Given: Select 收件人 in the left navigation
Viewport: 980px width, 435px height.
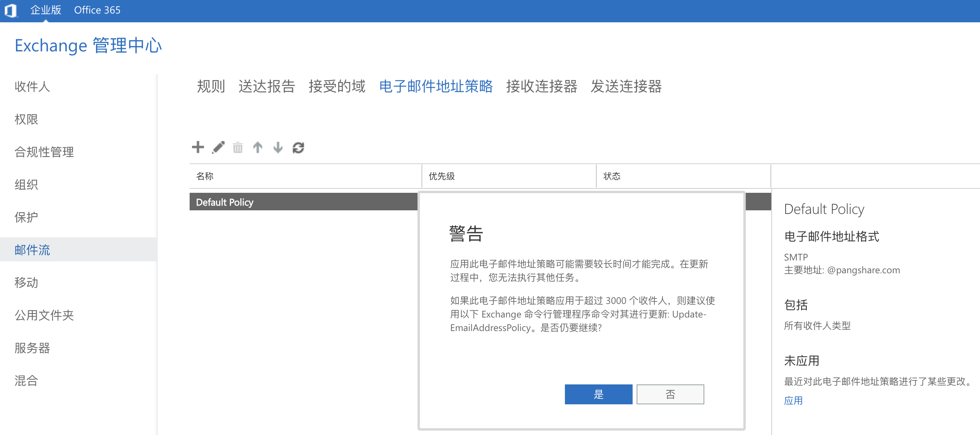Looking at the screenshot, I should click(x=32, y=86).
